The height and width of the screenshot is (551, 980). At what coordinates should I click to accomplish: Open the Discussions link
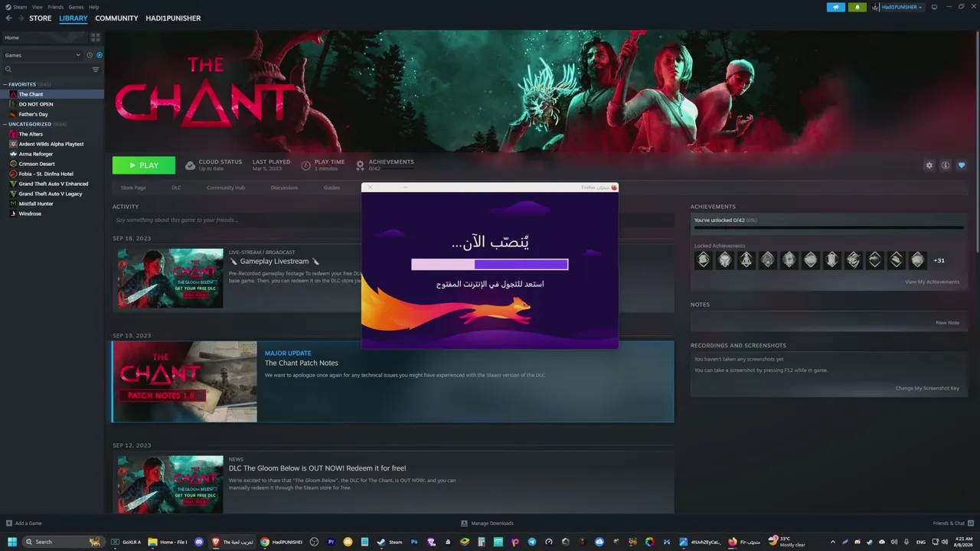click(x=284, y=187)
